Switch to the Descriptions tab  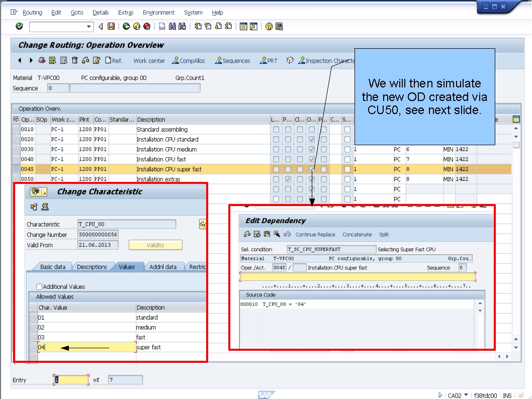pyautogui.click(x=92, y=267)
